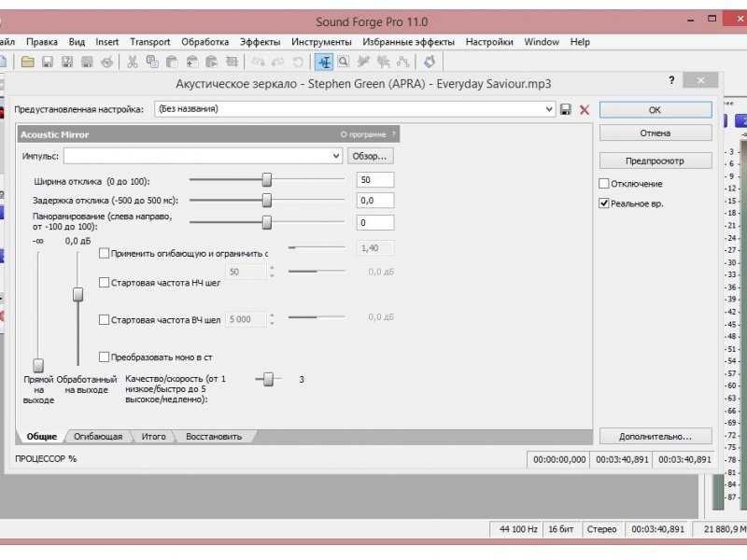Open the Transport menu
The height and width of the screenshot is (560, 747).
pyautogui.click(x=150, y=42)
